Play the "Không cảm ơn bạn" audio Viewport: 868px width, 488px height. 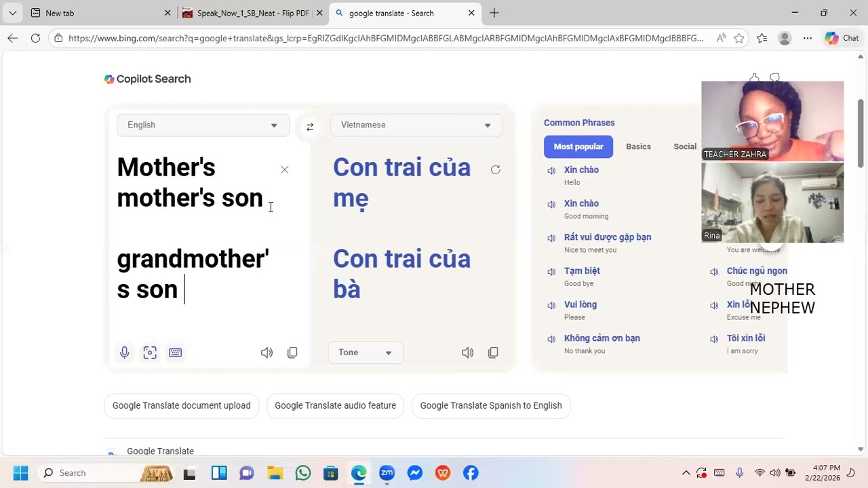[551, 339]
